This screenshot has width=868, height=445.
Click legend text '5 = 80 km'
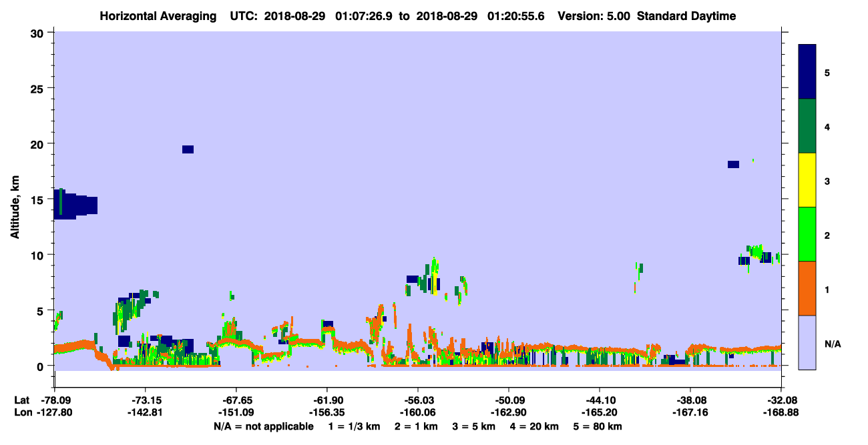599,426
